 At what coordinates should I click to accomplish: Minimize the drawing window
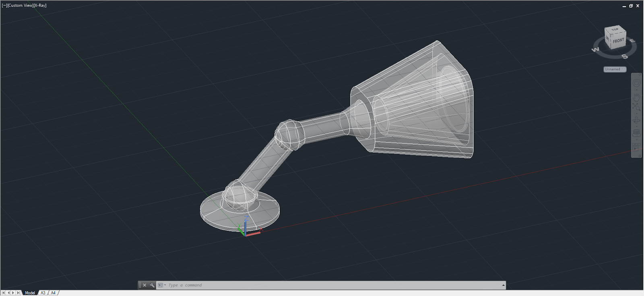click(624, 6)
